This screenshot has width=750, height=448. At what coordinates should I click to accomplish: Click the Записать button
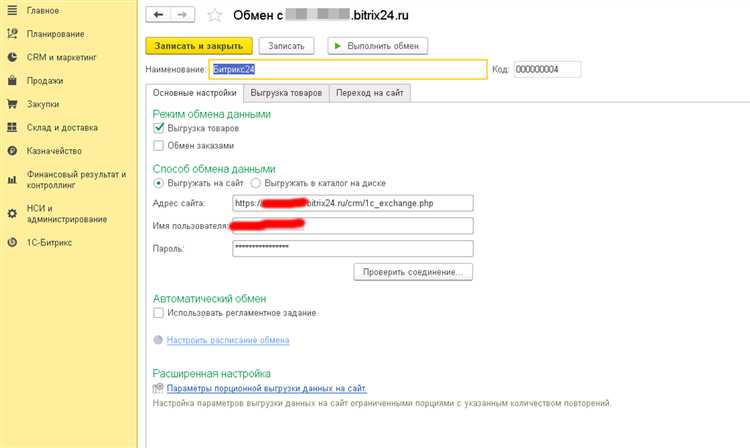(x=286, y=46)
